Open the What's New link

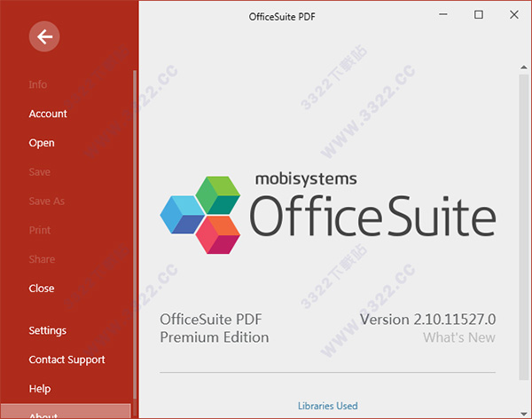coord(459,337)
